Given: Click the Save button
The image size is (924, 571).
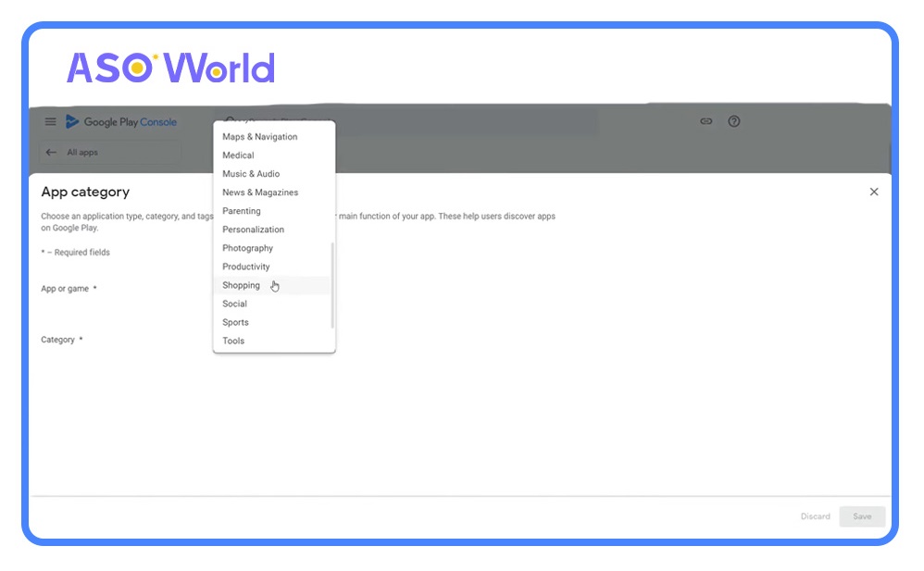Looking at the screenshot, I should [x=862, y=516].
